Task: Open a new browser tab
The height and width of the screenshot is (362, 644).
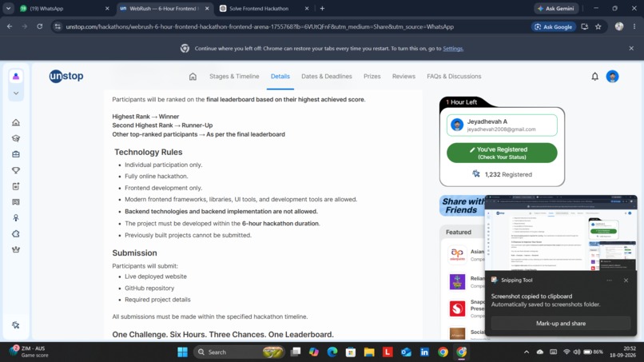Action: click(x=322, y=8)
